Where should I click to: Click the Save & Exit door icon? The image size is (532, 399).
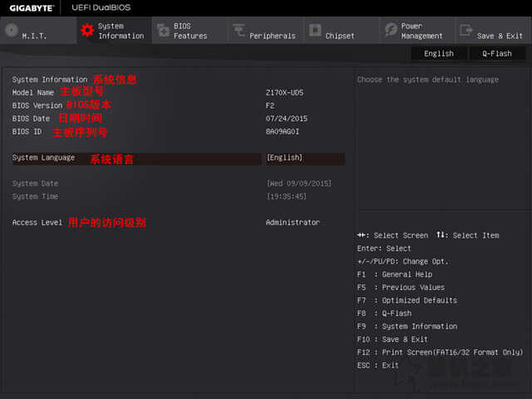466,31
